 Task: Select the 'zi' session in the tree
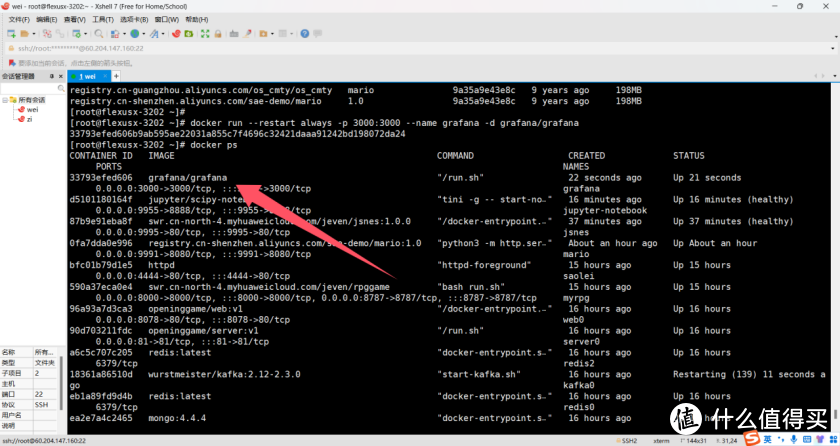click(28, 118)
